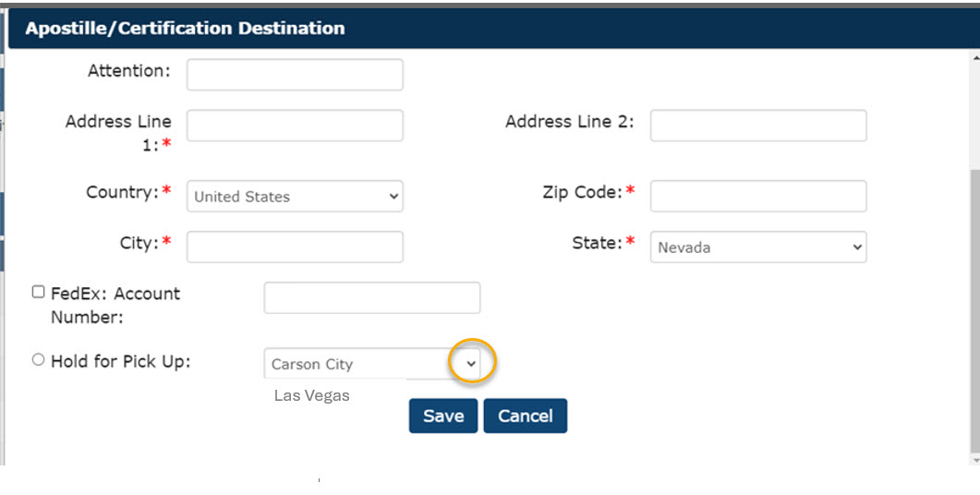Click the City text field
Viewport: 980px width, 495px height.
(295, 247)
